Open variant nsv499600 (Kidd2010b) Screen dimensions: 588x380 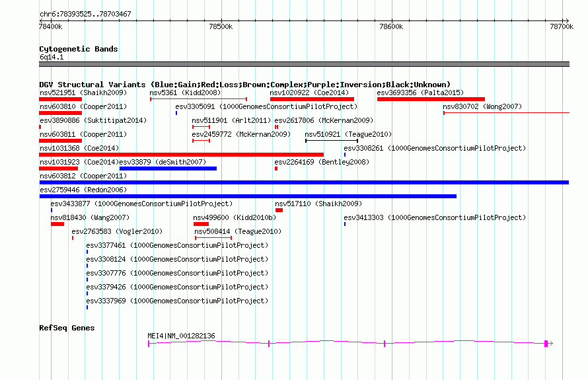(x=235, y=217)
